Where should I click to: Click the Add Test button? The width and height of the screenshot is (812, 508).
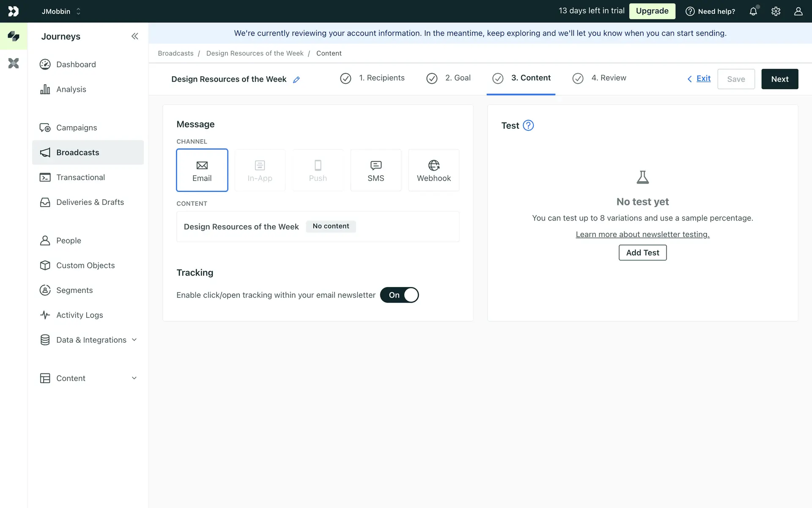click(x=642, y=253)
